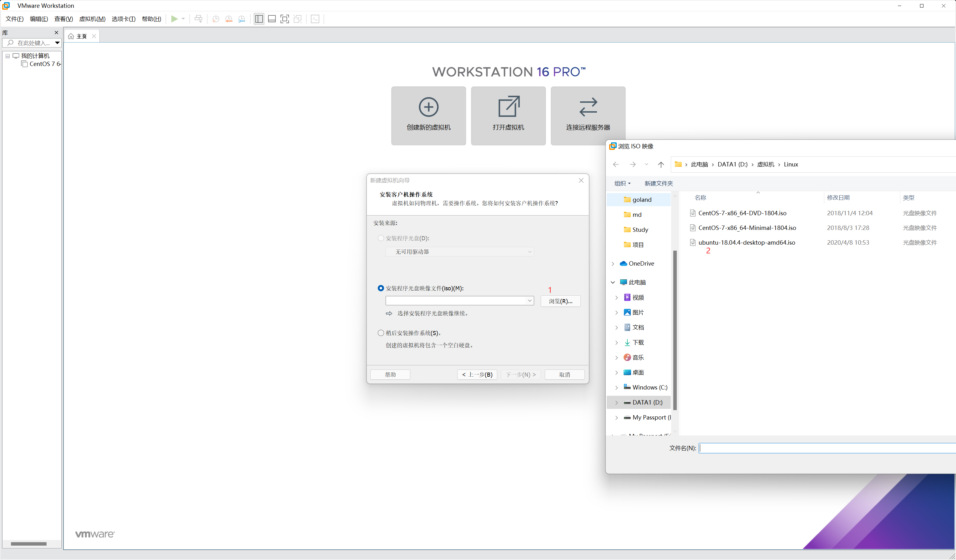Click the 浏览(R)... button
This screenshot has height=560, width=956.
(x=560, y=301)
